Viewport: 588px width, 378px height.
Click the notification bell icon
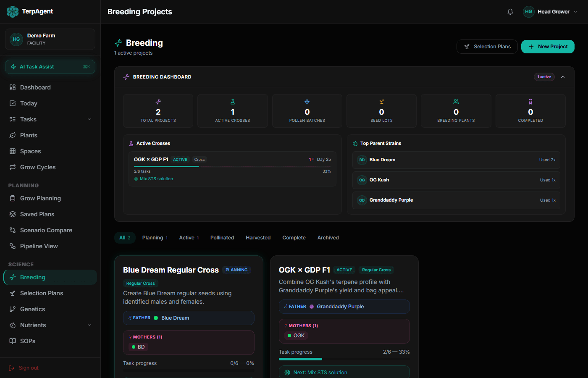510,11
